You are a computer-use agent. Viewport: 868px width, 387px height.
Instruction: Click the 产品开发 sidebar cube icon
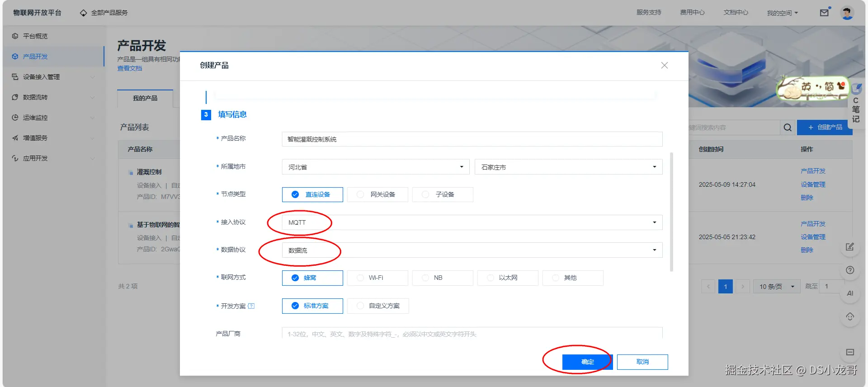pos(15,57)
